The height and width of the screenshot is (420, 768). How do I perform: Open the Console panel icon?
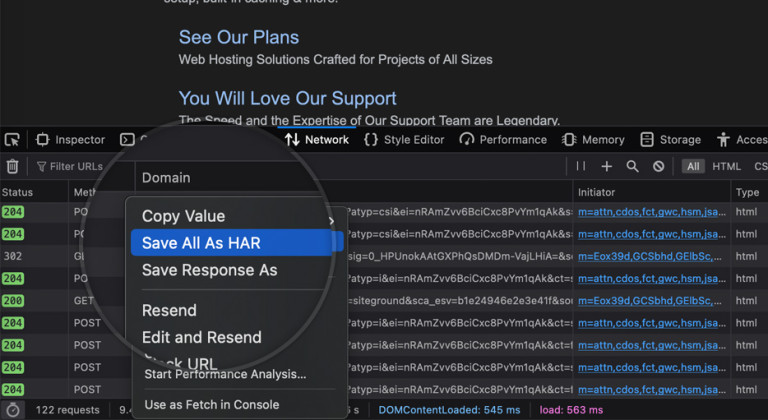pyautogui.click(x=127, y=140)
